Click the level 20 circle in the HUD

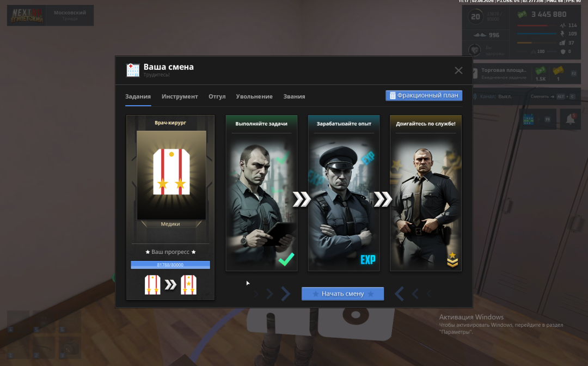(x=475, y=17)
